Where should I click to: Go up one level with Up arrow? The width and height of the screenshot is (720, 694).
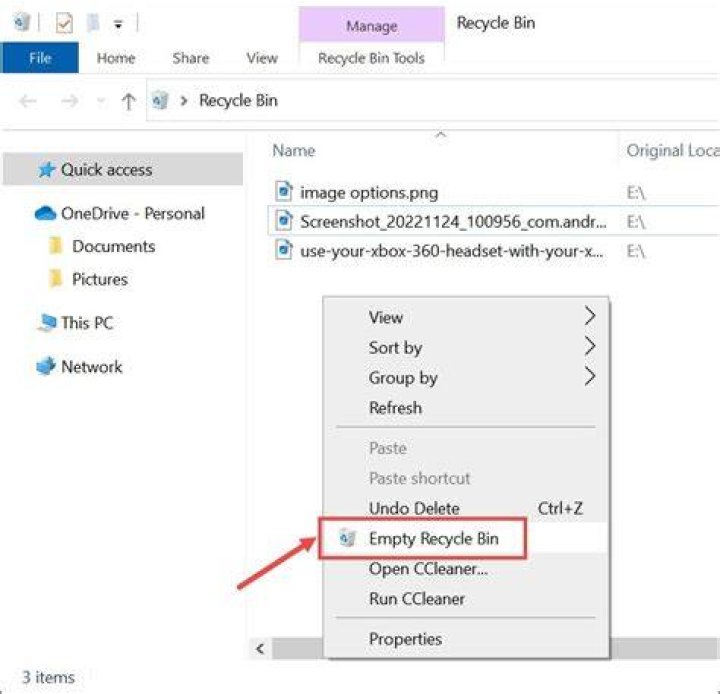point(129,101)
